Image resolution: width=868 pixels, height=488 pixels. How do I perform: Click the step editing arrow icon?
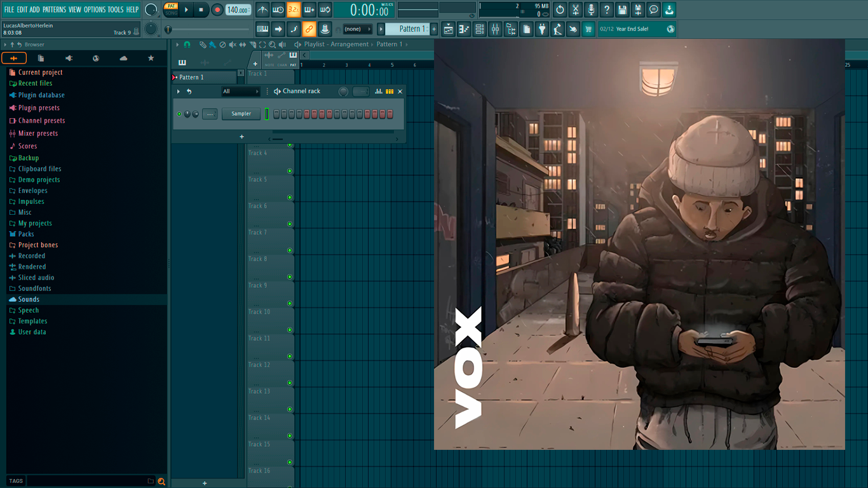(278, 29)
